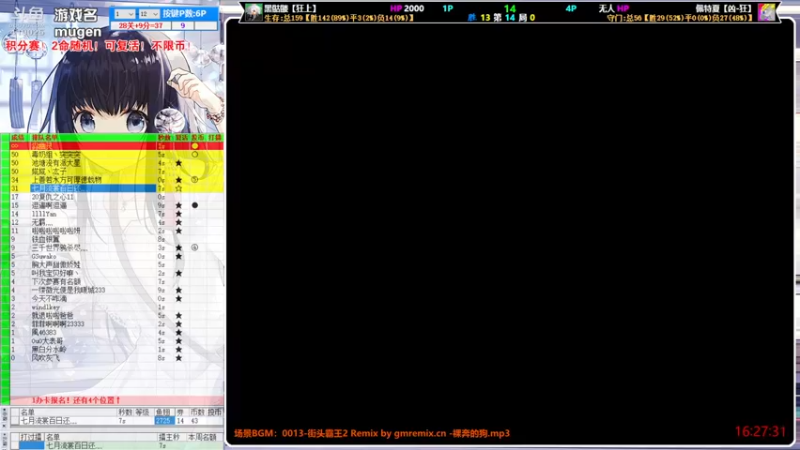Screen dimensions: 800x450
Task: Click the 场景BGM track text
Action: click(372, 433)
